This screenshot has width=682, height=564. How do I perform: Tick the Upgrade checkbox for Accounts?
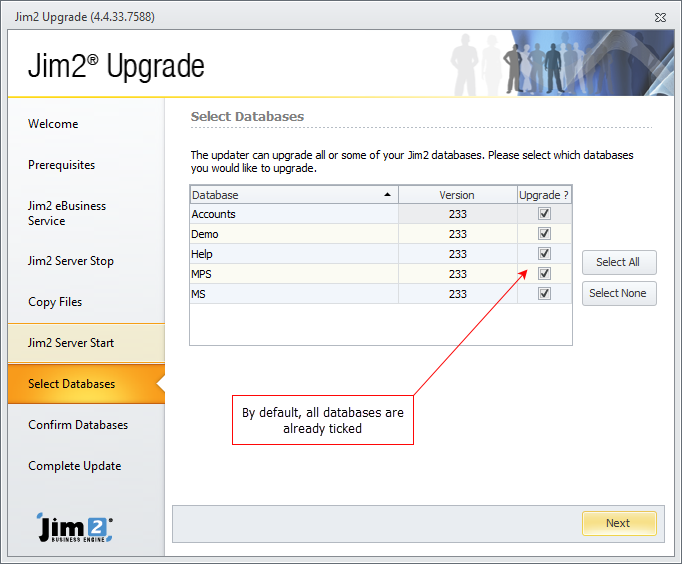pyautogui.click(x=544, y=214)
